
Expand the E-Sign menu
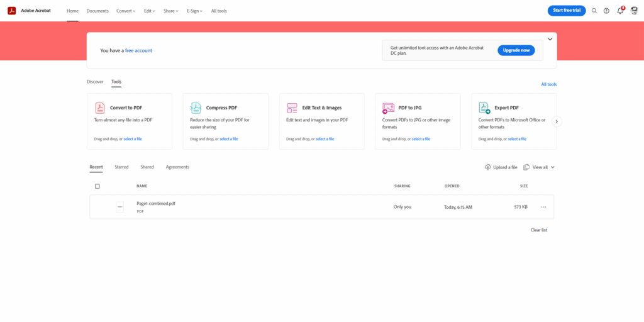(x=195, y=11)
